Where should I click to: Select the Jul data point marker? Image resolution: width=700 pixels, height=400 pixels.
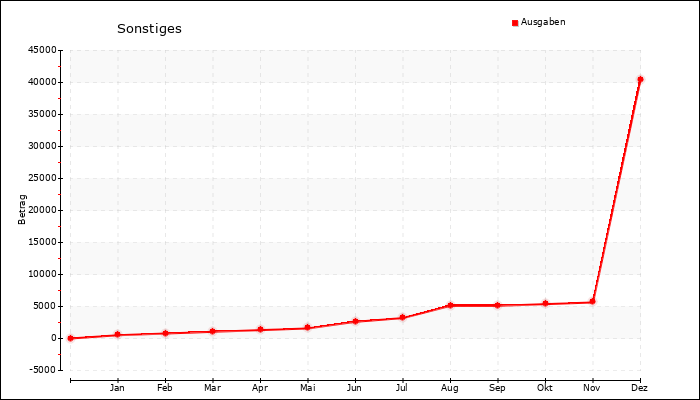click(402, 318)
